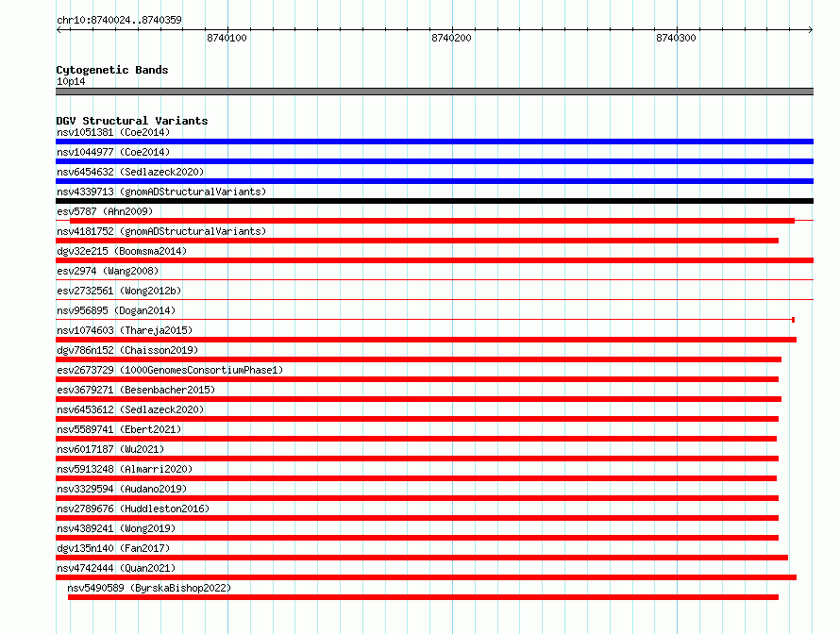This screenshot has width=840, height=634.
Task: Click nsv3329594 (Audano2019) label
Action: click(x=122, y=489)
